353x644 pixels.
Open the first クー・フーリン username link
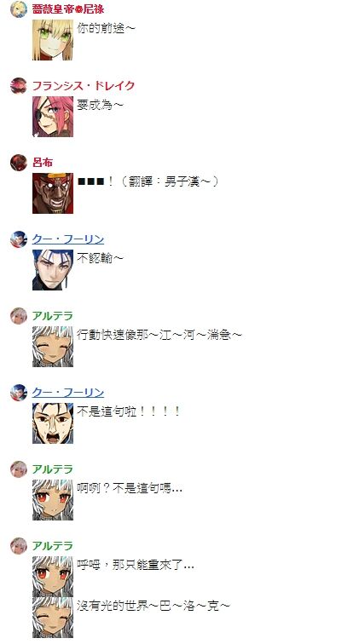tap(68, 239)
